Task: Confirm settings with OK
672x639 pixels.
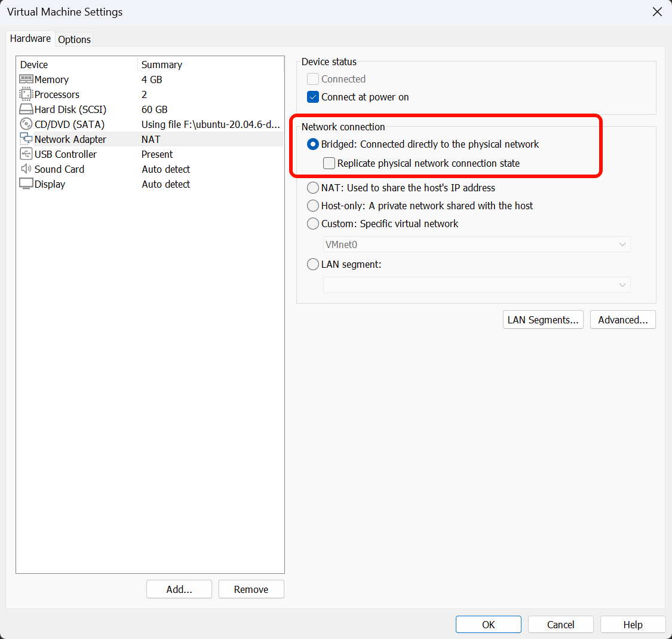Action: 489,625
